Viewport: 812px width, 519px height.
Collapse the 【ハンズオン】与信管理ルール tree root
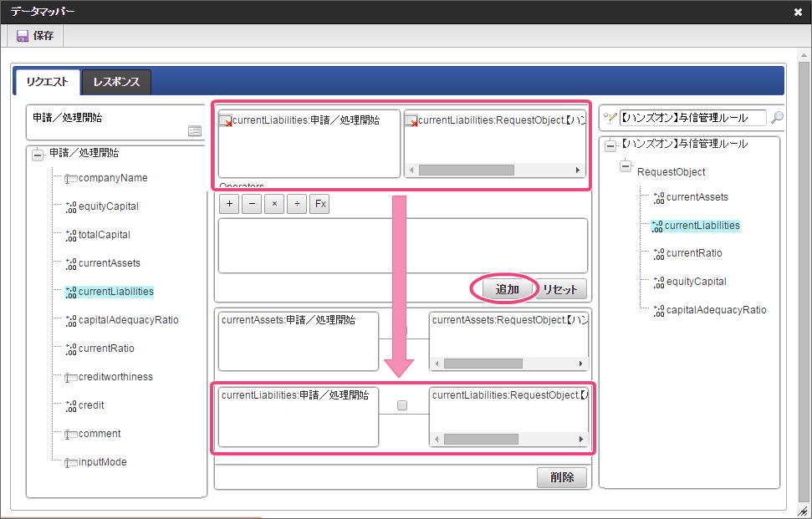(610, 145)
